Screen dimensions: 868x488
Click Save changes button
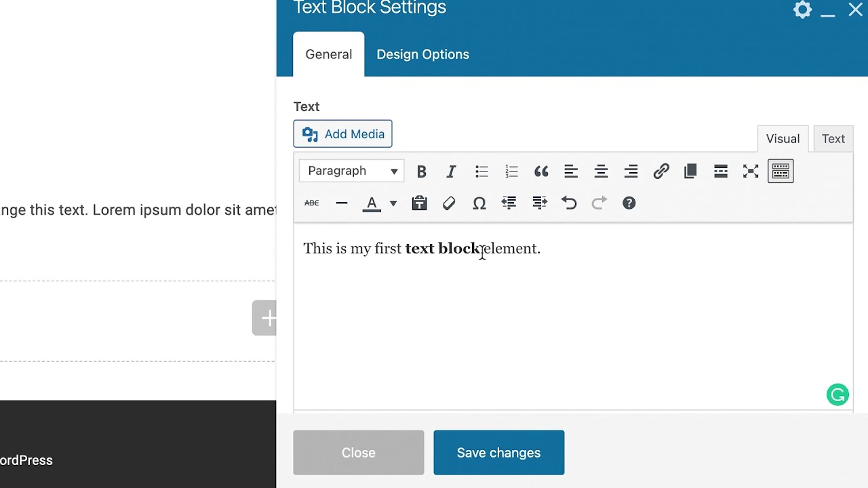click(498, 453)
